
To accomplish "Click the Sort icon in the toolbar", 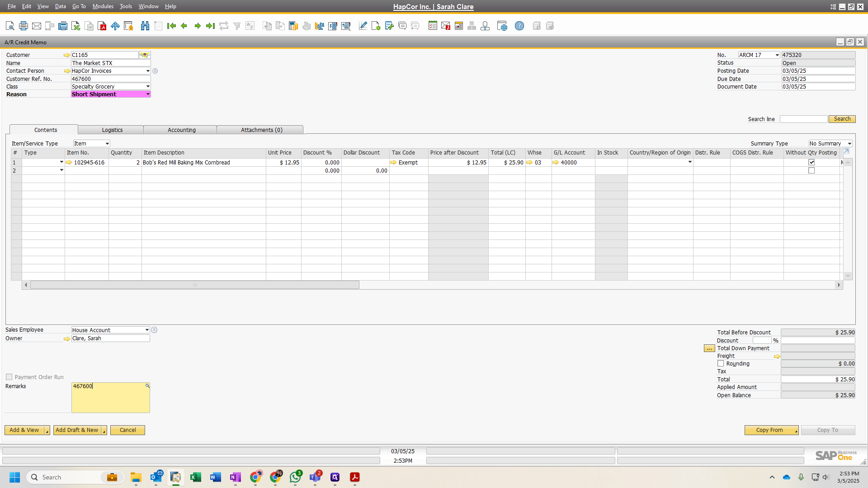I will [250, 26].
